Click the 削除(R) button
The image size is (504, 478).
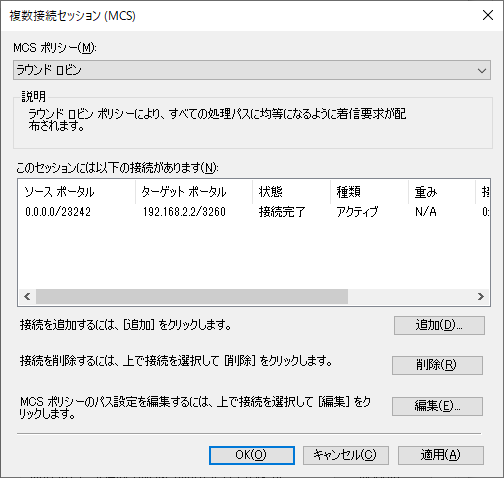pyautogui.click(x=437, y=365)
